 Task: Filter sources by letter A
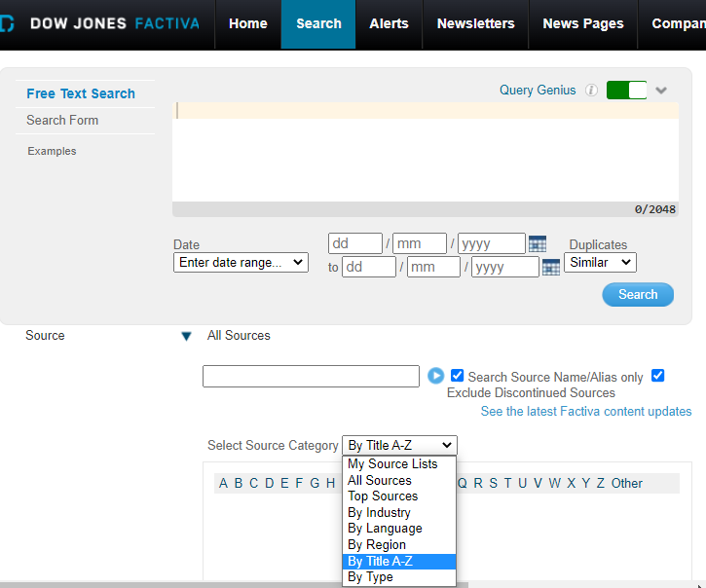tap(223, 483)
